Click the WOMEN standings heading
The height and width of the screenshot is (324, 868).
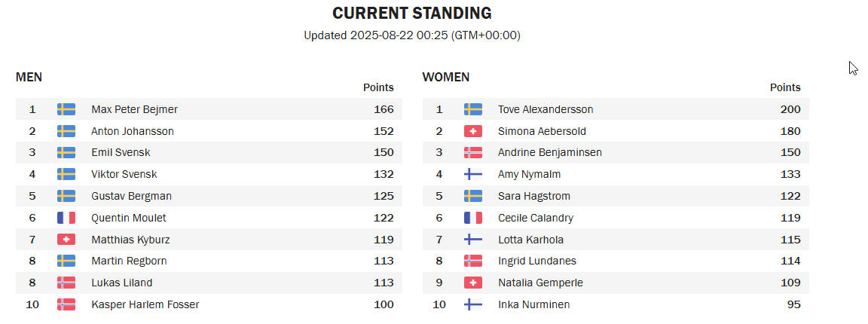(x=445, y=77)
